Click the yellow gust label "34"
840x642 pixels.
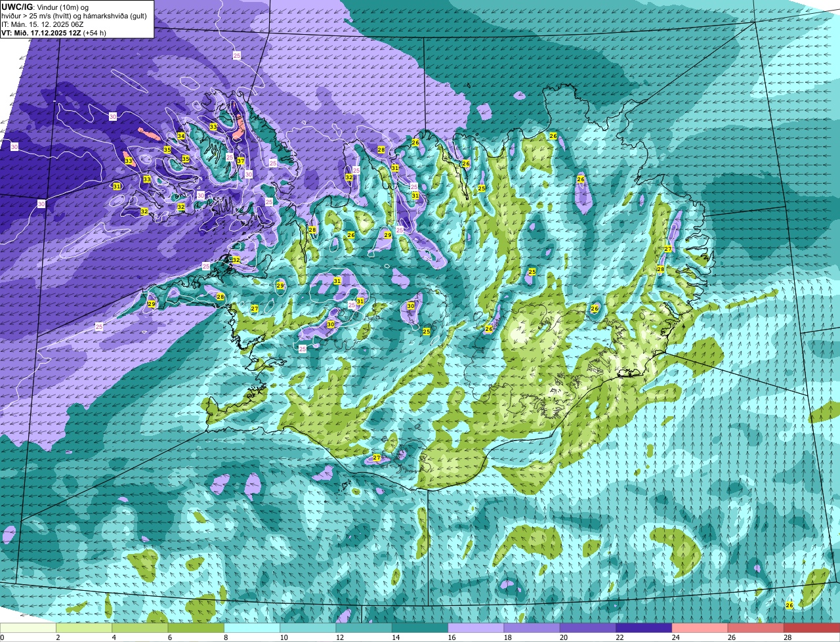(181, 136)
